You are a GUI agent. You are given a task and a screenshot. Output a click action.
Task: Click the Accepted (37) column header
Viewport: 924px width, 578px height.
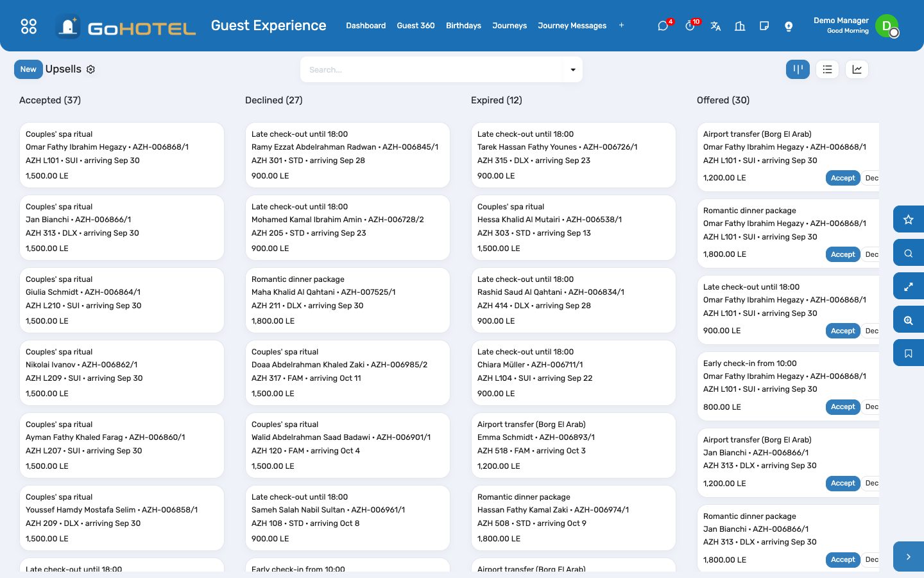50,100
